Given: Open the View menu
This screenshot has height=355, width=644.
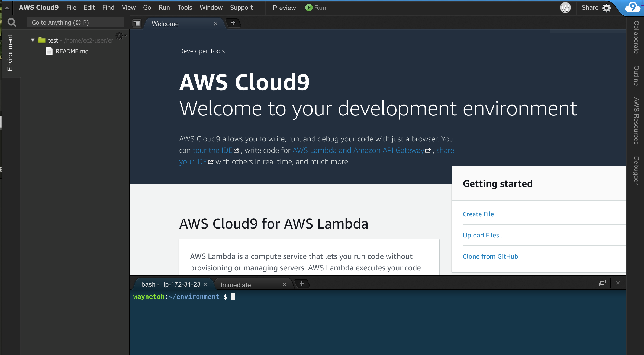Looking at the screenshot, I should pos(128,8).
